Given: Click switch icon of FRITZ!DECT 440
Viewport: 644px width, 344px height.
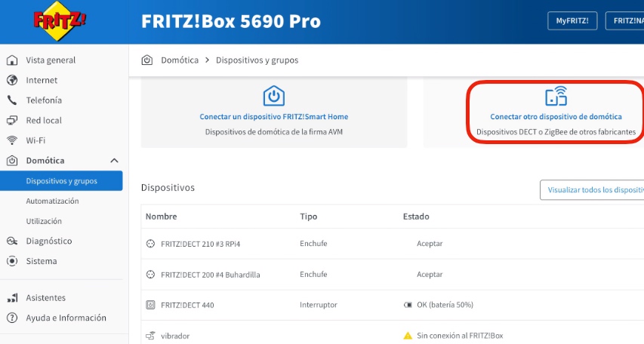Looking at the screenshot, I should pyautogui.click(x=151, y=305).
